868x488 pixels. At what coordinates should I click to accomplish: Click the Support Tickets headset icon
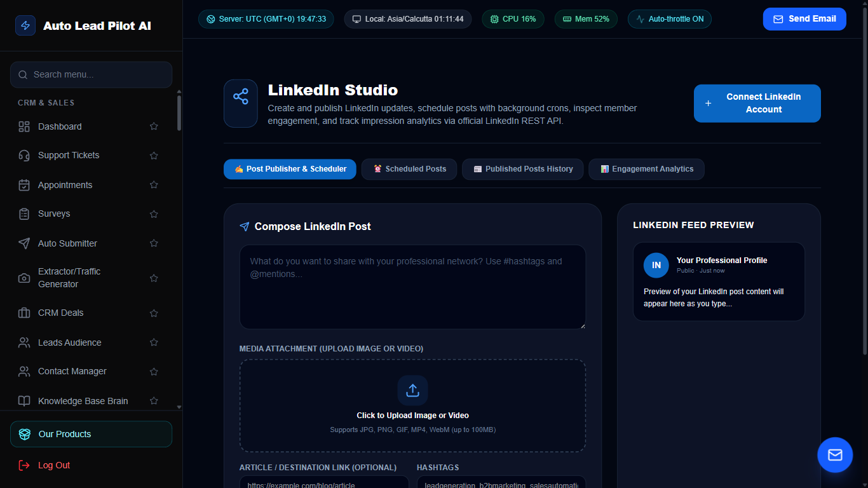tap(24, 156)
